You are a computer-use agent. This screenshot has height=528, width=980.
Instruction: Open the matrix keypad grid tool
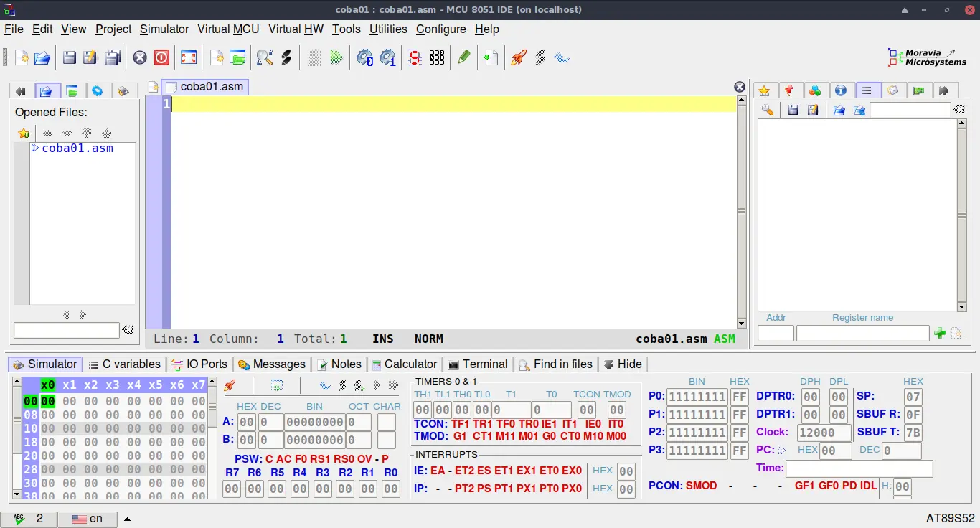436,58
